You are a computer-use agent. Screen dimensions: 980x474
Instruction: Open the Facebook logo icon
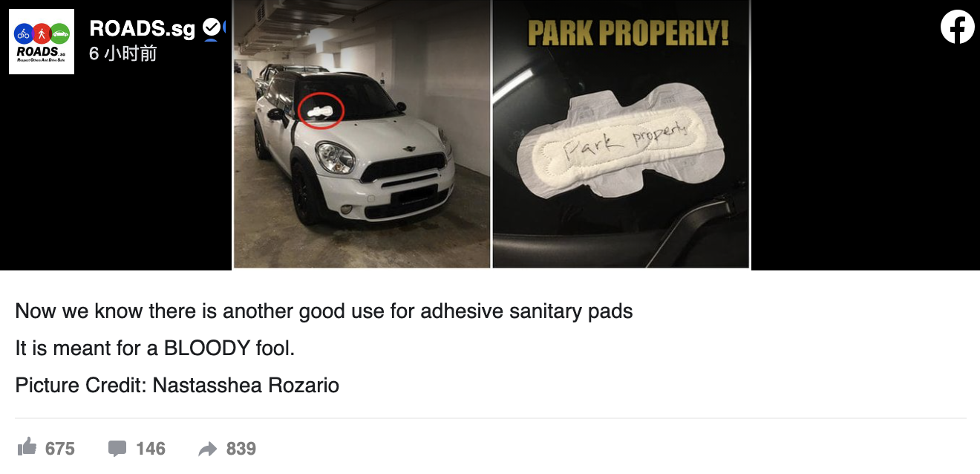[x=957, y=27]
